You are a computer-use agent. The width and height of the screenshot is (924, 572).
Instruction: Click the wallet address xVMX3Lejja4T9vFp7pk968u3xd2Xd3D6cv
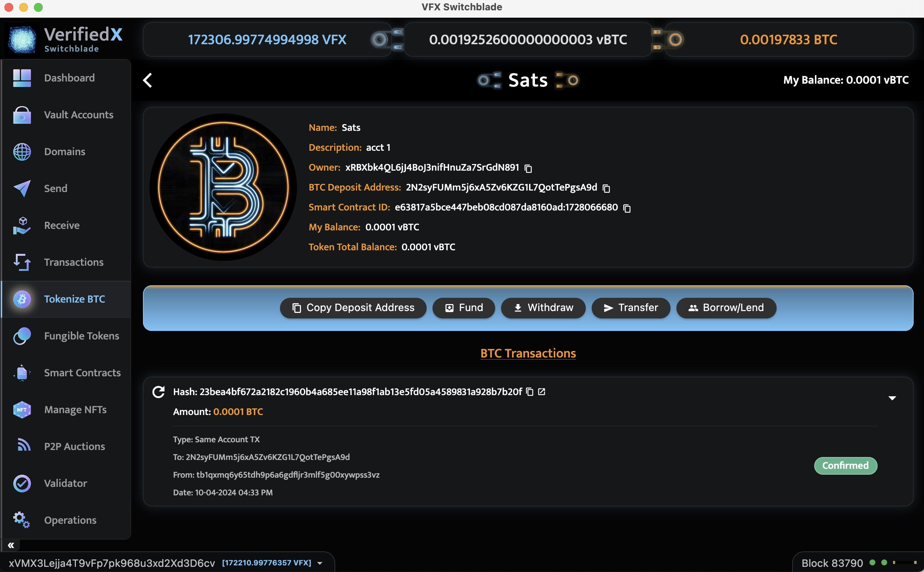click(x=112, y=563)
